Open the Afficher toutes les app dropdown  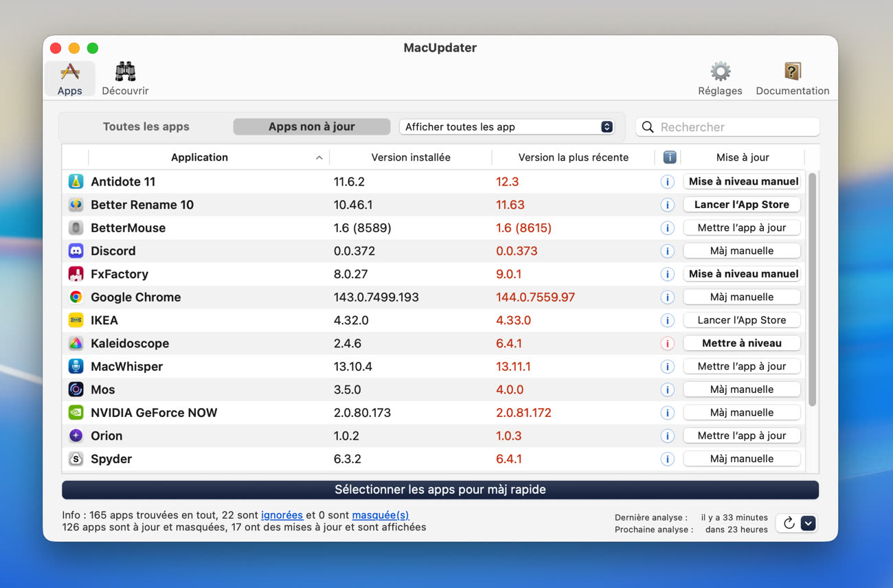[506, 126]
